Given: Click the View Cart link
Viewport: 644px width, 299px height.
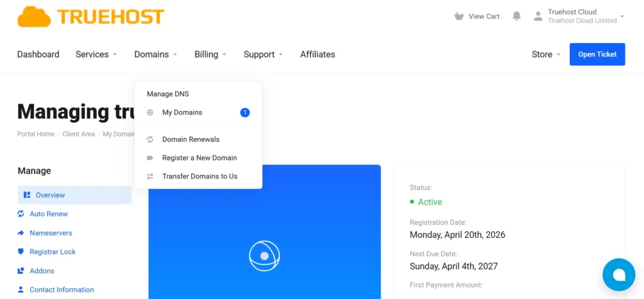Looking at the screenshot, I should pyautogui.click(x=484, y=16).
